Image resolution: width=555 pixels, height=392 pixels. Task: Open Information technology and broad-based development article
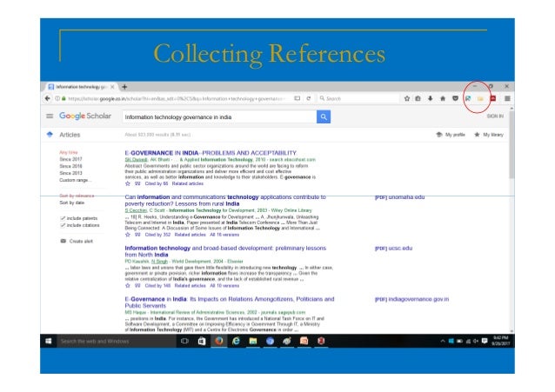pyautogui.click(x=225, y=251)
